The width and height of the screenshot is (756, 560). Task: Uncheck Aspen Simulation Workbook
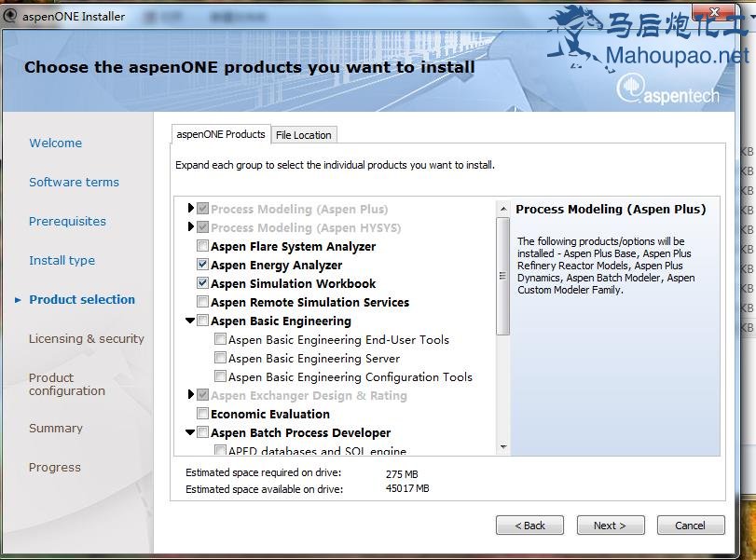(202, 284)
